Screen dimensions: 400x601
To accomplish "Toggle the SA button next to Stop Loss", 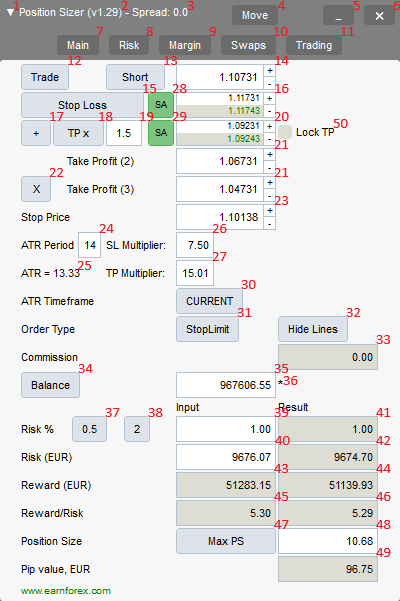I will click(x=161, y=105).
